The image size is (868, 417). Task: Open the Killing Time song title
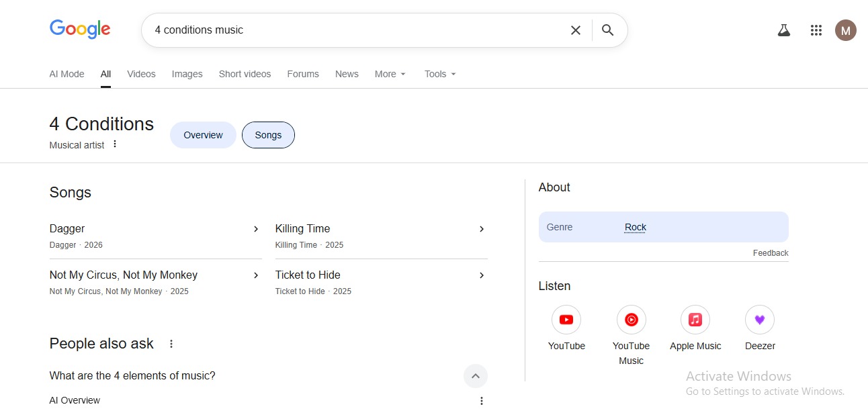(303, 229)
